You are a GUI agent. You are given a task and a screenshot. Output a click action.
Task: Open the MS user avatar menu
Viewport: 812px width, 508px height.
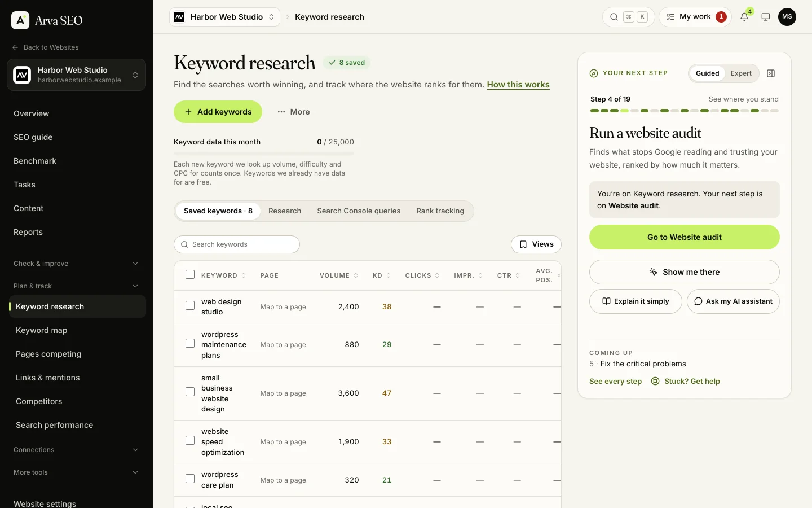[787, 17]
